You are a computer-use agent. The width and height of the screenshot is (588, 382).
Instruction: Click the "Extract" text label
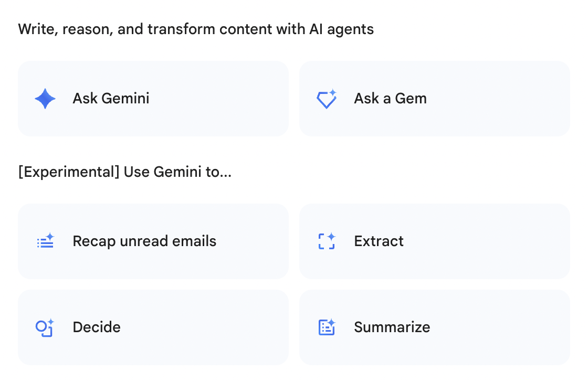coord(379,241)
